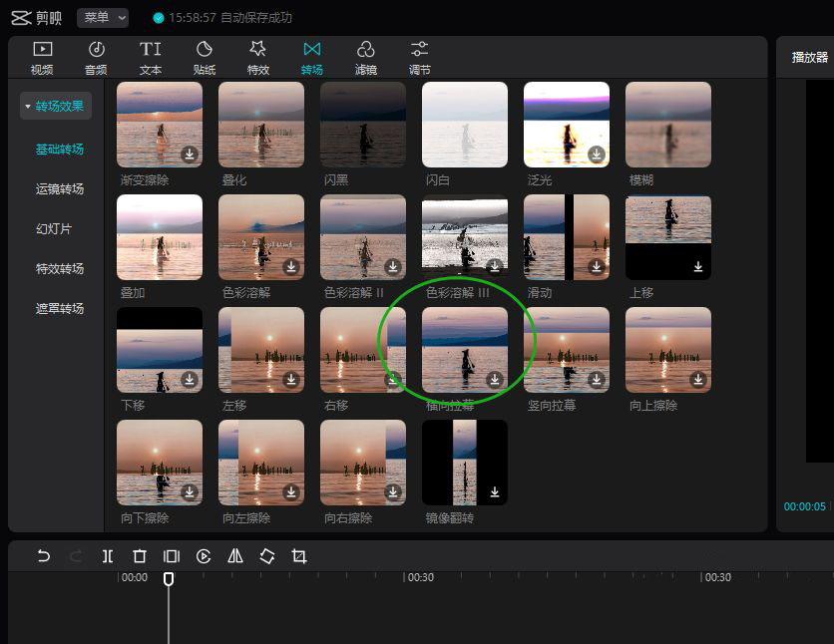The width and height of the screenshot is (834, 644).
Task: Open the 滤镜 tab
Action: pyautogui.click(x=366, y=58)
